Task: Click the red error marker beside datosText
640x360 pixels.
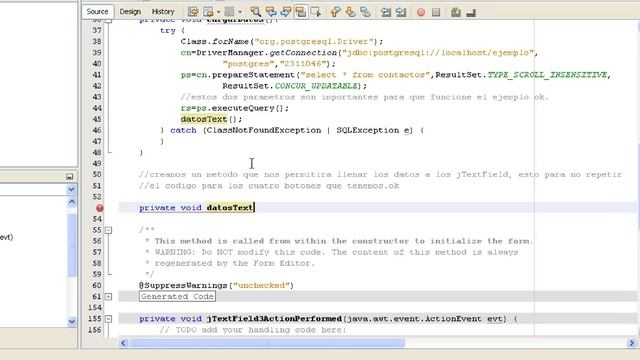Action: pyautogui.click(x=100, y=208)
